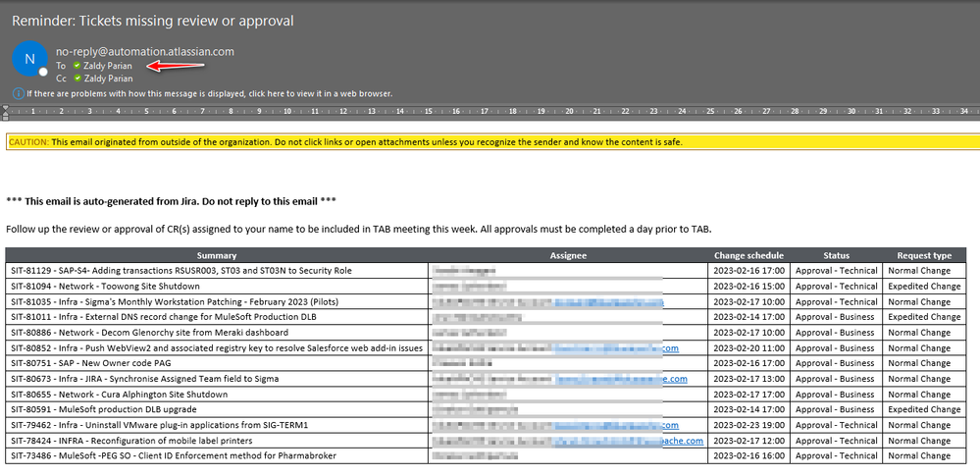Click the ruler indent marker at left
Viewport: 980px width, 476px height.
pos(6,112)
